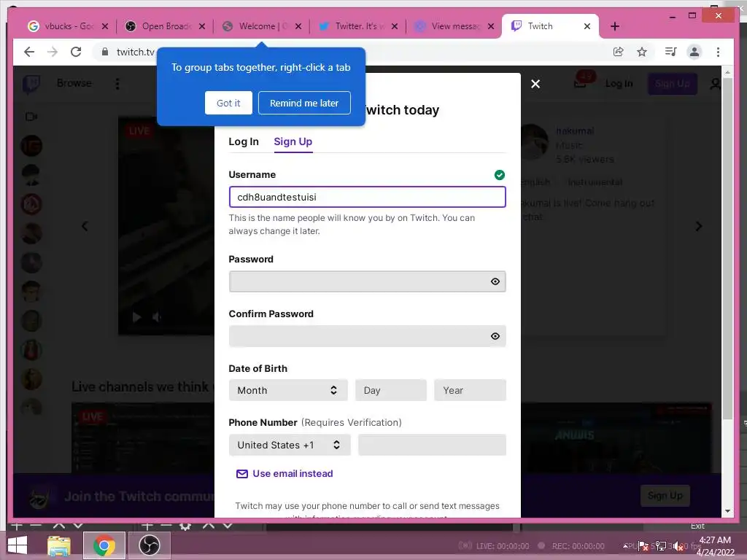Play the featured stream video
The width and height of the screenshot is (747, 560).
[136, 317]
